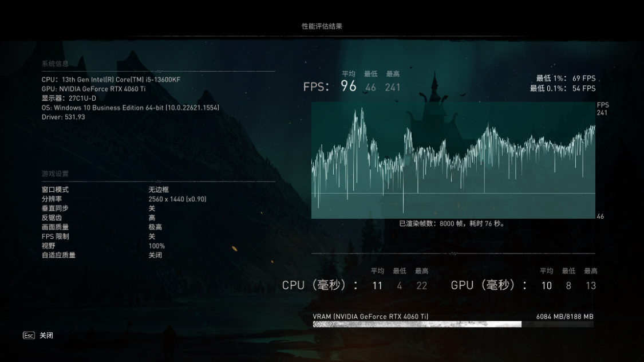Select the CPU minimum value "4"

click(400, 286)
